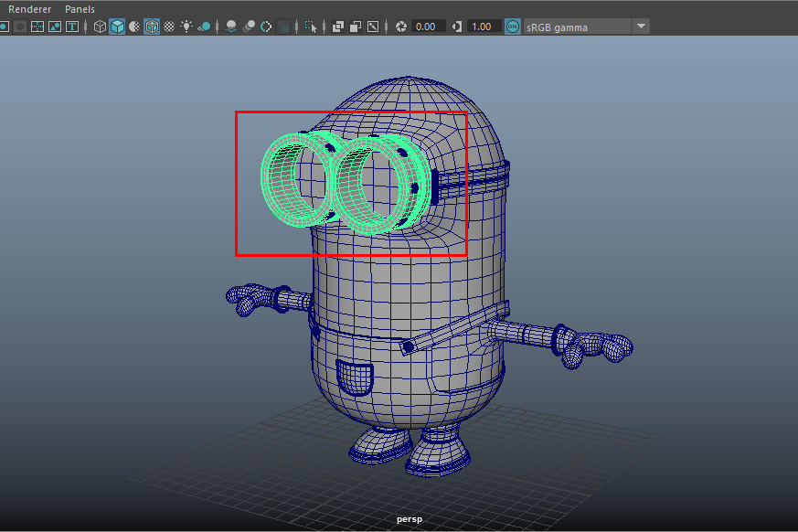798x532 pixels.
Task: Click the 2D pan zoom icon at toolbar's left edge
Action: pyautogui.click(x=4, y=27)
